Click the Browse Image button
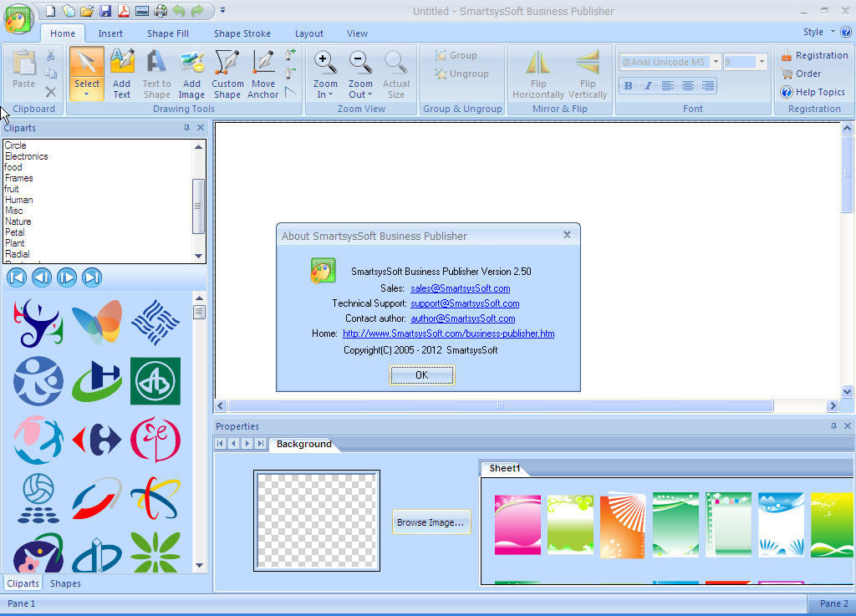This screenshot has height=616, width=856. (431, 522)
